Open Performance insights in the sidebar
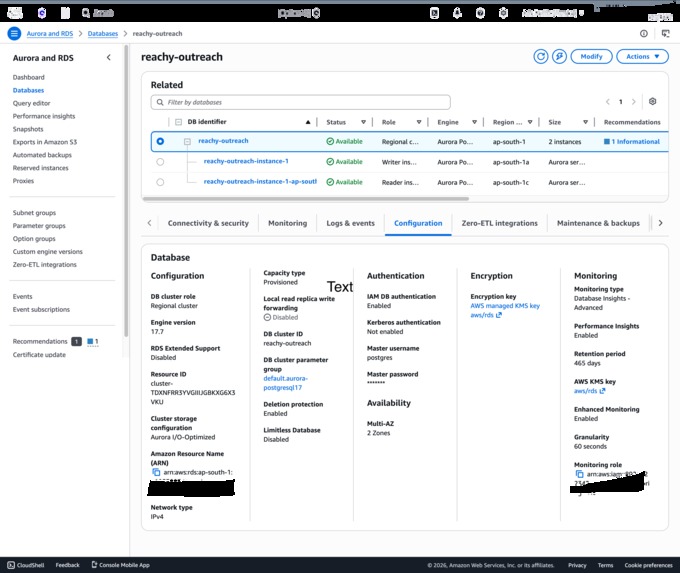680x573 pixels. click(x=44, y=116)
